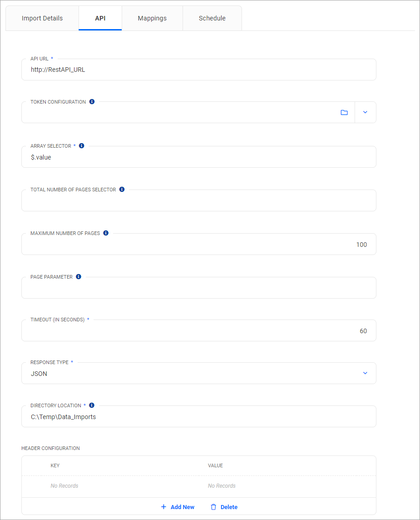
Task: Click the plus icon next to Add New
Action: click(x=163, y=506)
